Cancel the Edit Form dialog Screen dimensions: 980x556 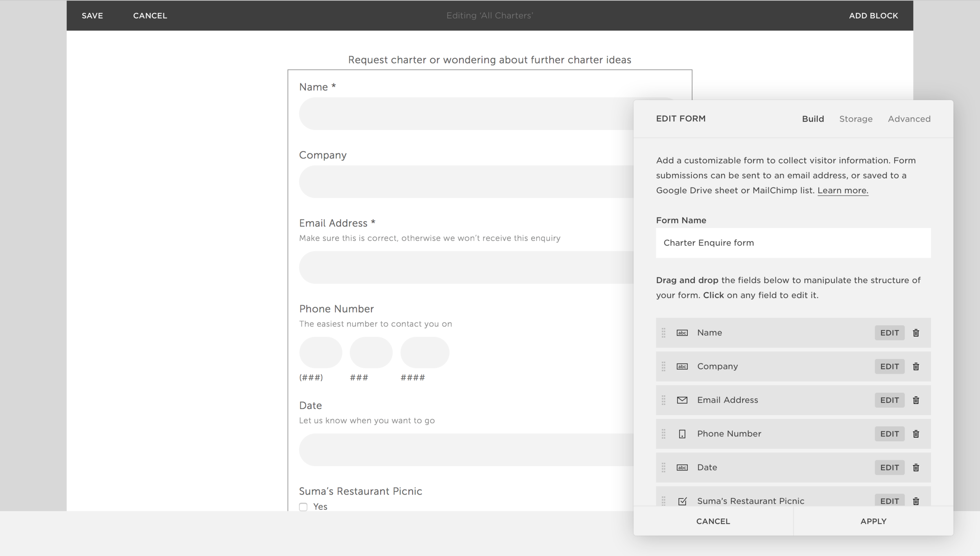713,521
